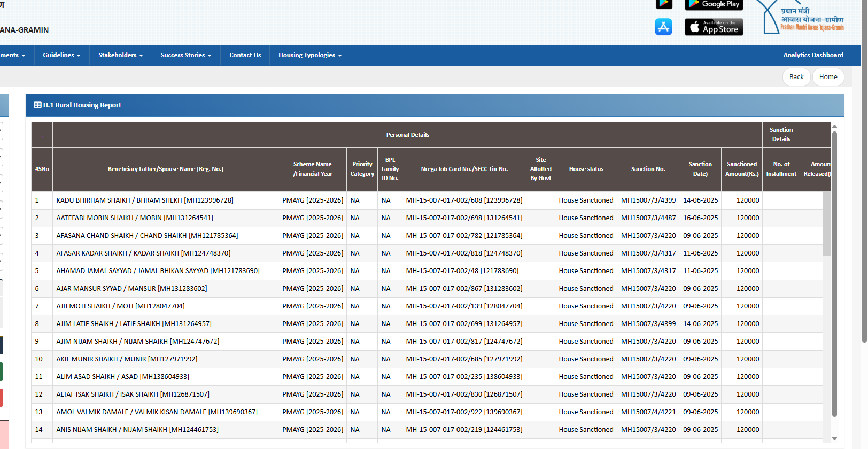This screenshot has width=868, height=449.
Task: Expand the Success Stories menu
Action: click(x=186, y=55)
